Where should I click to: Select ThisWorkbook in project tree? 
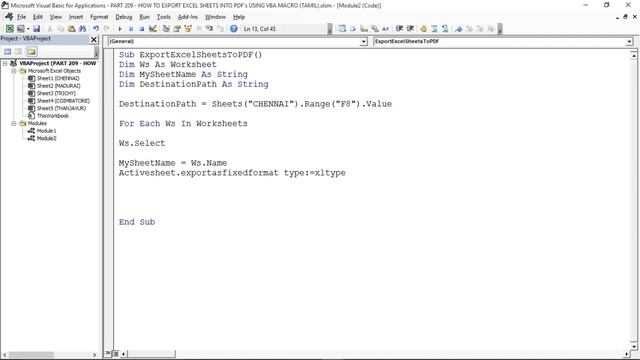[53, 116]
